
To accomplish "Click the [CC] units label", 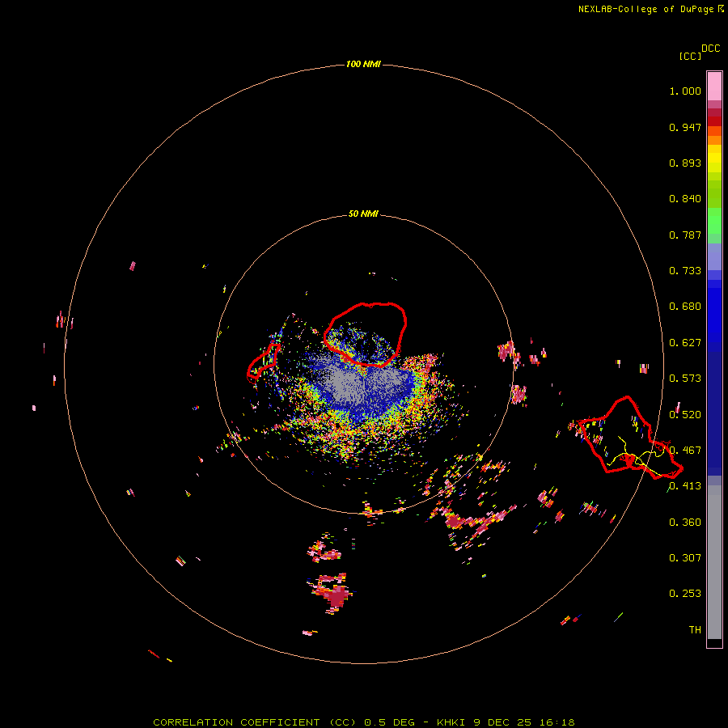I will pos(690,56).
